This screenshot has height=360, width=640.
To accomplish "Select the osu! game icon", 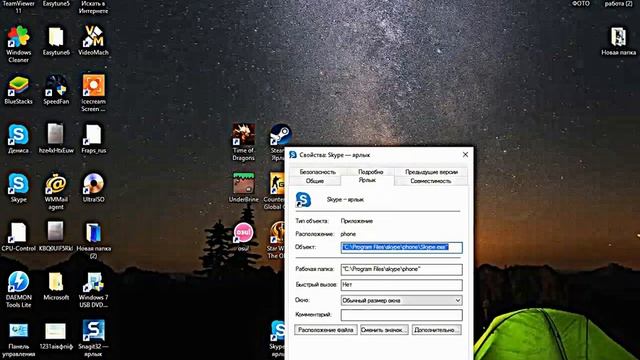I will click(x=244, y=232).
